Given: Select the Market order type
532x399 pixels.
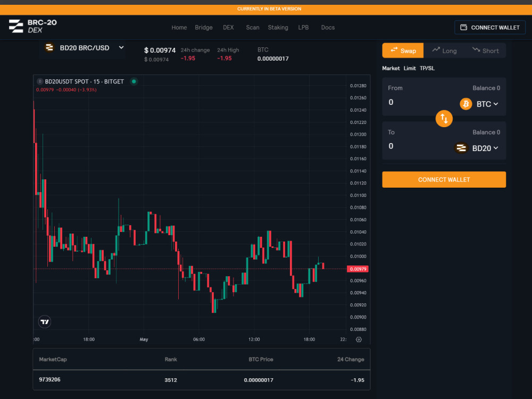Looking at the screenshot, I should pos(391,68).
